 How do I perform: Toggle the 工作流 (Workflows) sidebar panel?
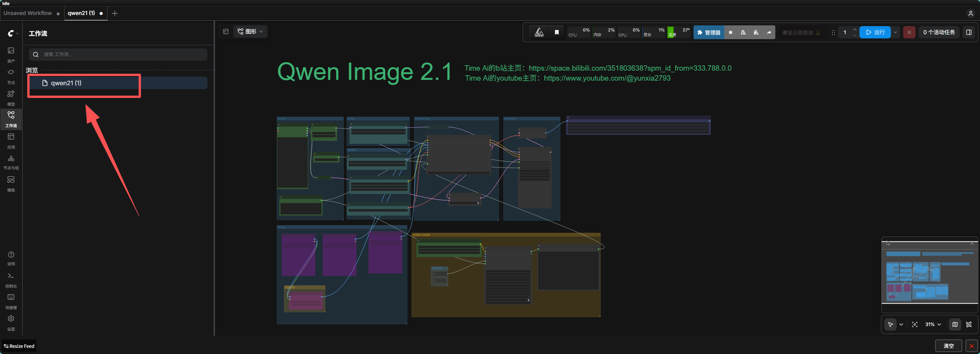tap(11, 119)
